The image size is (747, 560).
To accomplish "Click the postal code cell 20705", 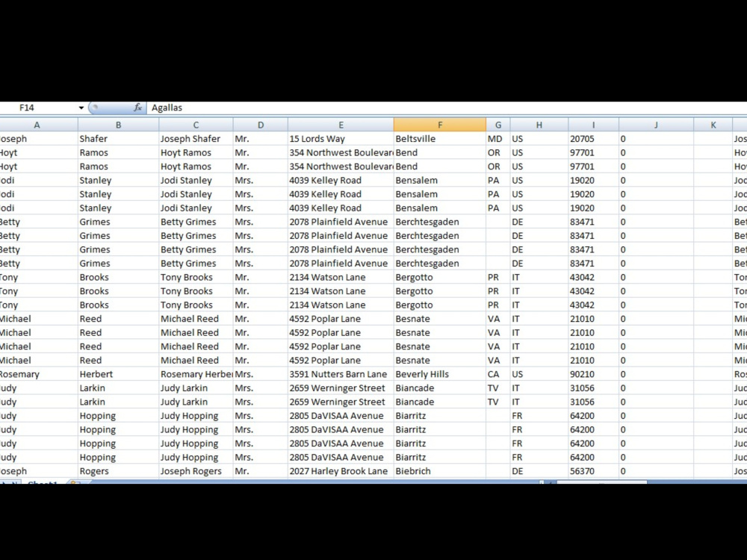I will pyautogui.click(x=594, y=139).
